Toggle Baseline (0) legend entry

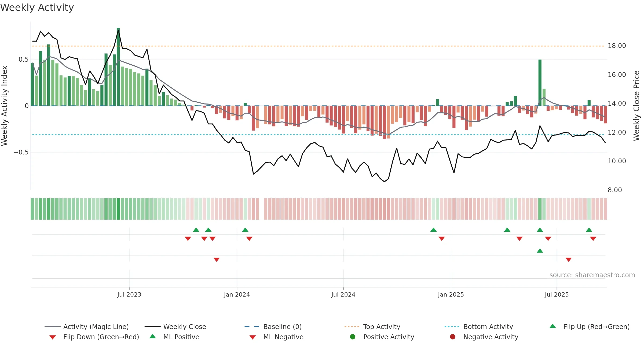pos(273,327)
